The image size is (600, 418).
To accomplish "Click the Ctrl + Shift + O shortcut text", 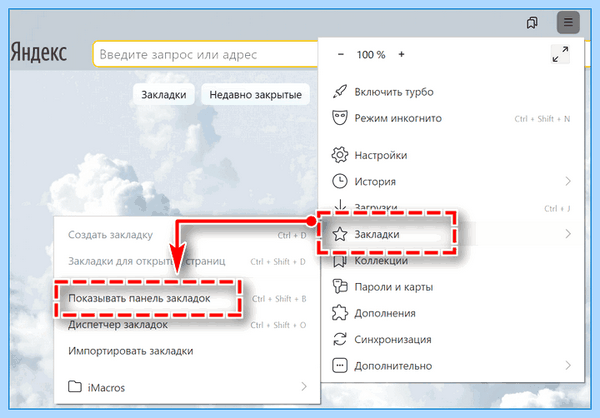I will [x=278, y=325].
